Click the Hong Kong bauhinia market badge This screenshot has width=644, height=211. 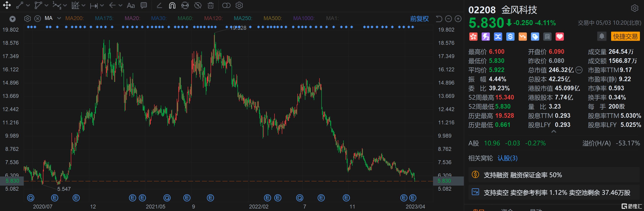coord(473,37)
